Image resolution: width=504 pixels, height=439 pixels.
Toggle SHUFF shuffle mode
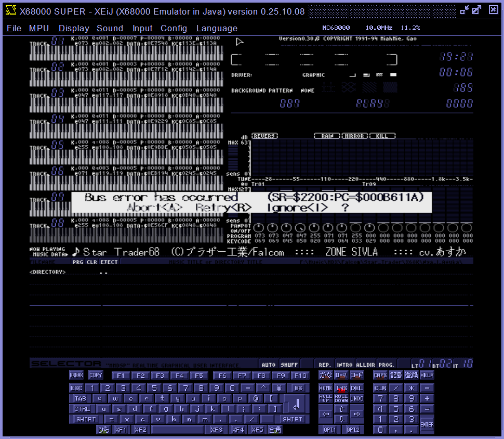tap(289, 365)
